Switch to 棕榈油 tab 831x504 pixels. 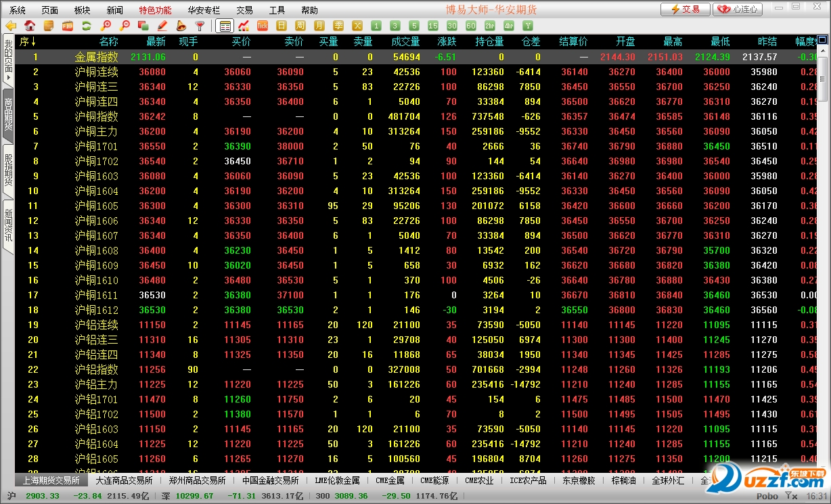point(624,480)
